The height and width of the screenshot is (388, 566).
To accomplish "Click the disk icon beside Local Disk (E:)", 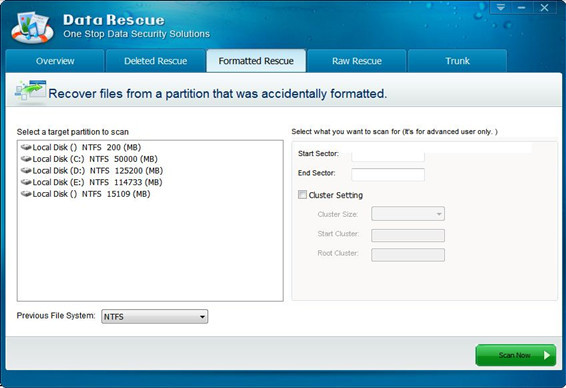I will click(x=26, y=182).
